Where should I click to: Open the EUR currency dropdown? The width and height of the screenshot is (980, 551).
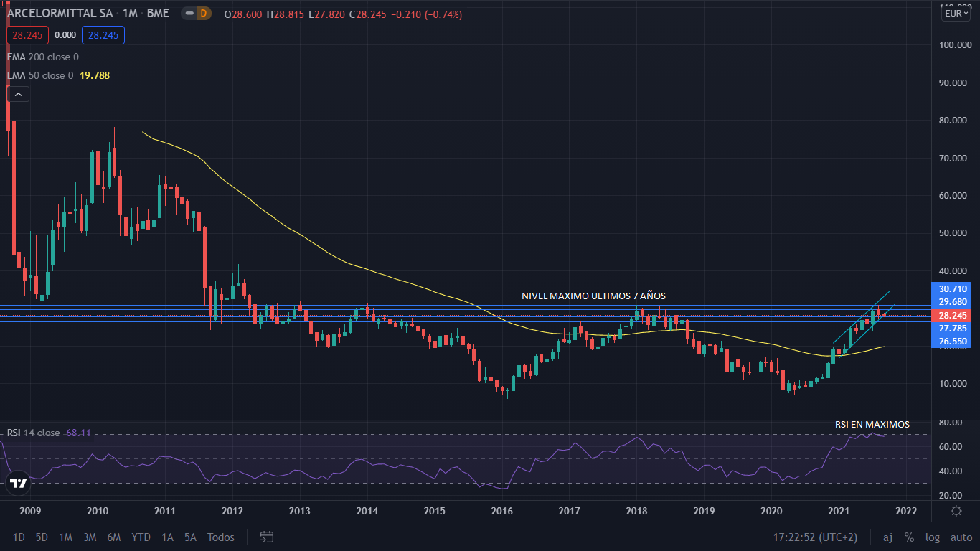pyautogui.click(x=956, y=14)
